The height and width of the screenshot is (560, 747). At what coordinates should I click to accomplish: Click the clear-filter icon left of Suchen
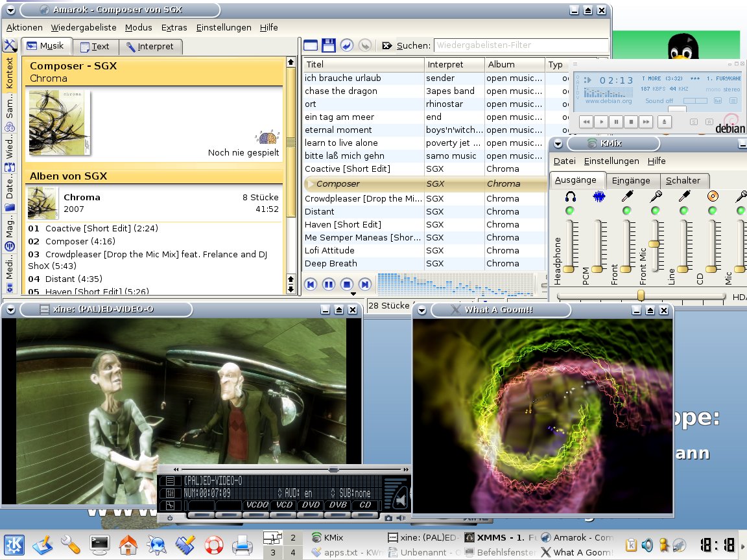387,46
